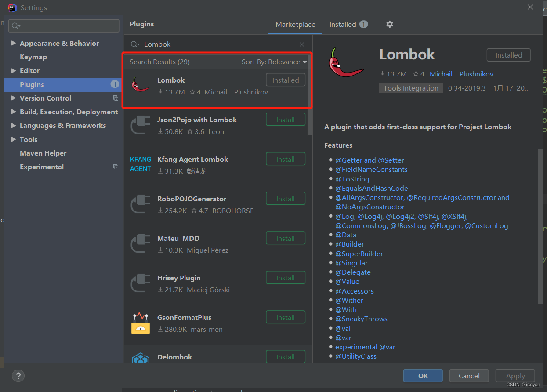Expand Appearance & Behavior settings

[x=14, y=43]
